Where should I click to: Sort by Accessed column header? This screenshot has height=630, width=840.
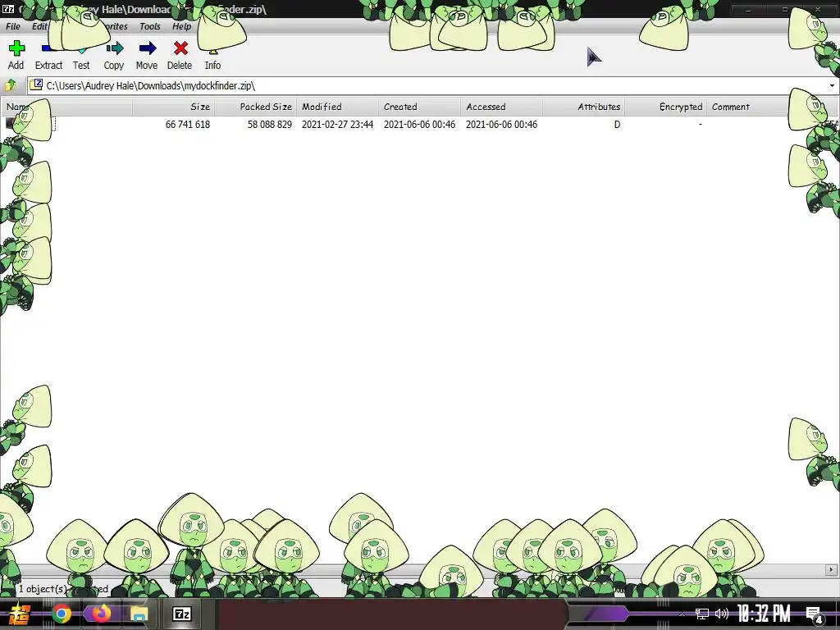501,107
